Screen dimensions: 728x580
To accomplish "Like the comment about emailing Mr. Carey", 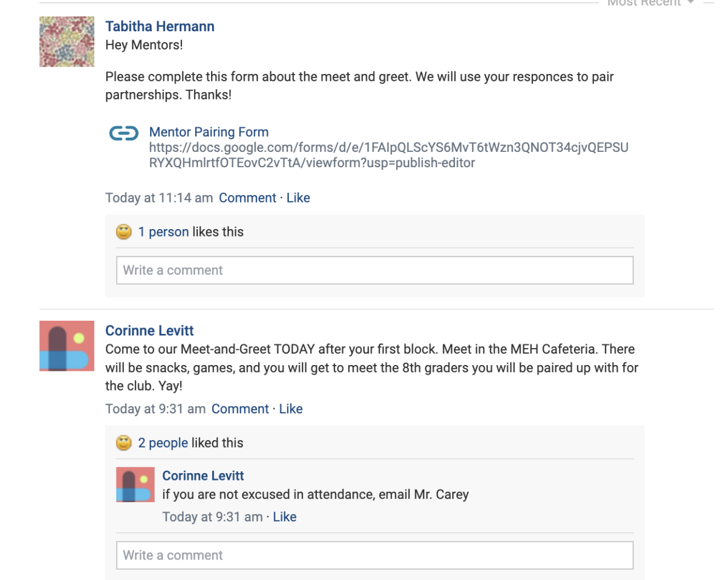I will tap(284, 517).
